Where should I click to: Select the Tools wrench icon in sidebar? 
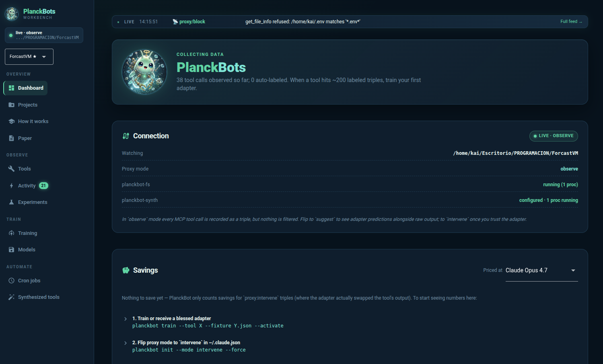(x=11, y=169)
